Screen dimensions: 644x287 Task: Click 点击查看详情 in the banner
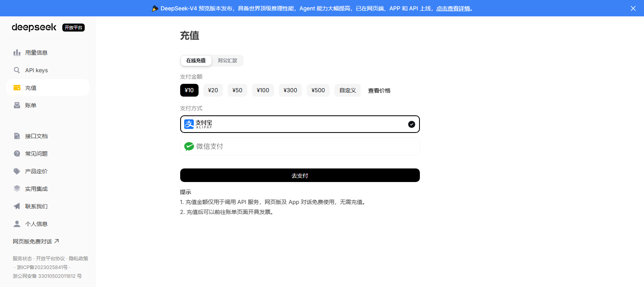pos(453,8)
